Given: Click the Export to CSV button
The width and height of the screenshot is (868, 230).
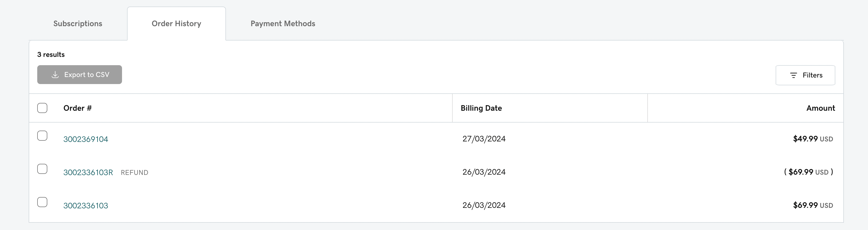Looking at the screenshot, I should coord(80,74).
